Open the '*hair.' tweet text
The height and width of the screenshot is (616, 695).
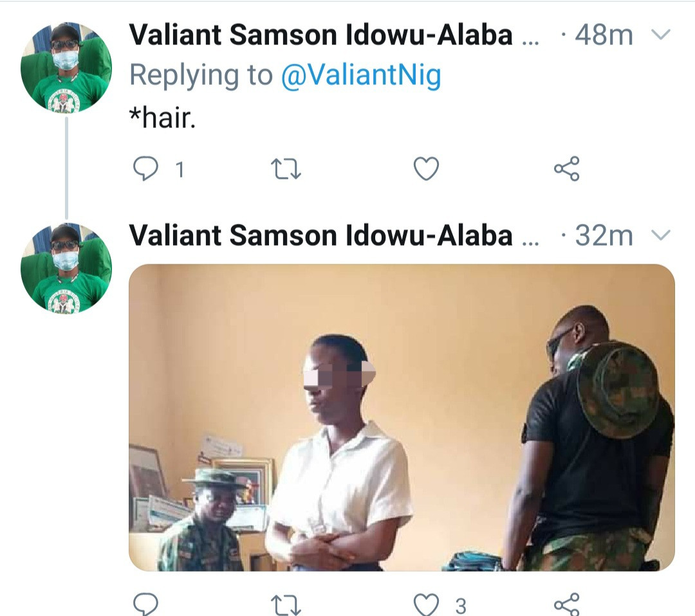pos(162,118)
